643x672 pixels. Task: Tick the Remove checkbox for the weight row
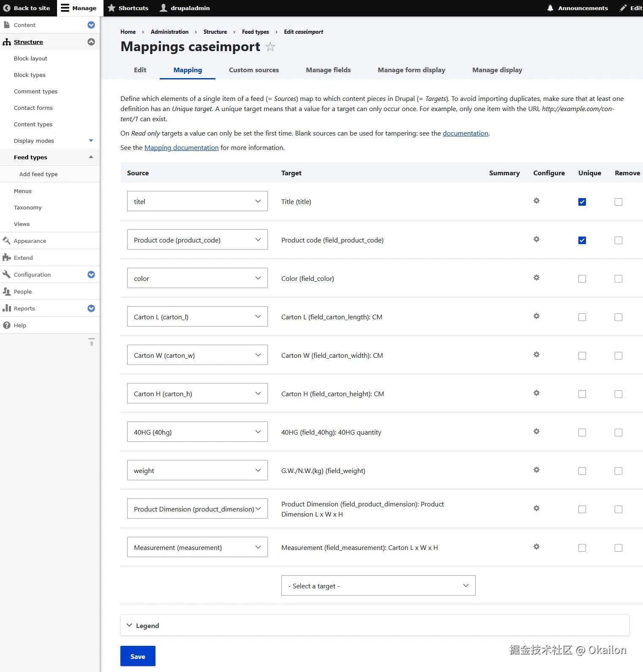tap(618, 471)
